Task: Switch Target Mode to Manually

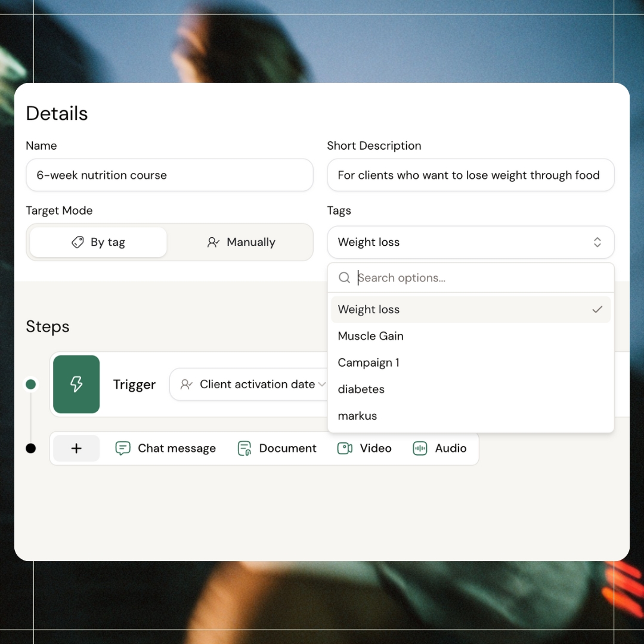Action: point(241,242)
